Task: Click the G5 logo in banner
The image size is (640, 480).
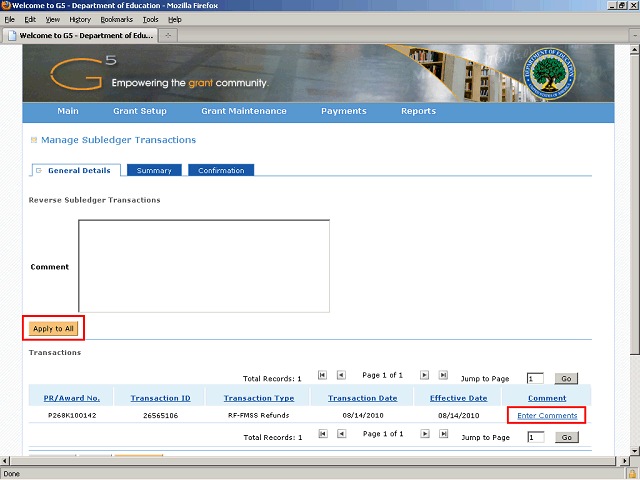Action: (x=84, y=73)
